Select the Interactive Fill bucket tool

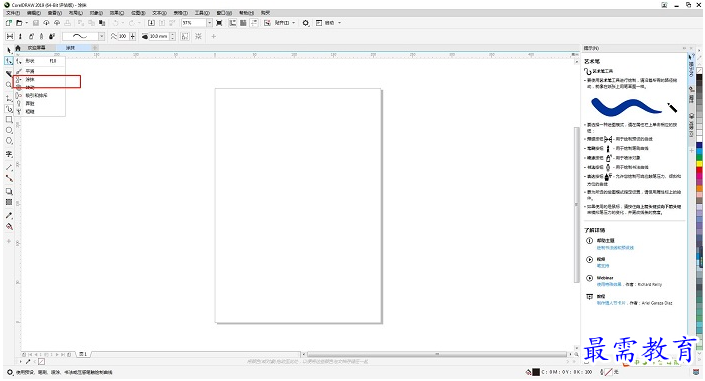point(9,226)
